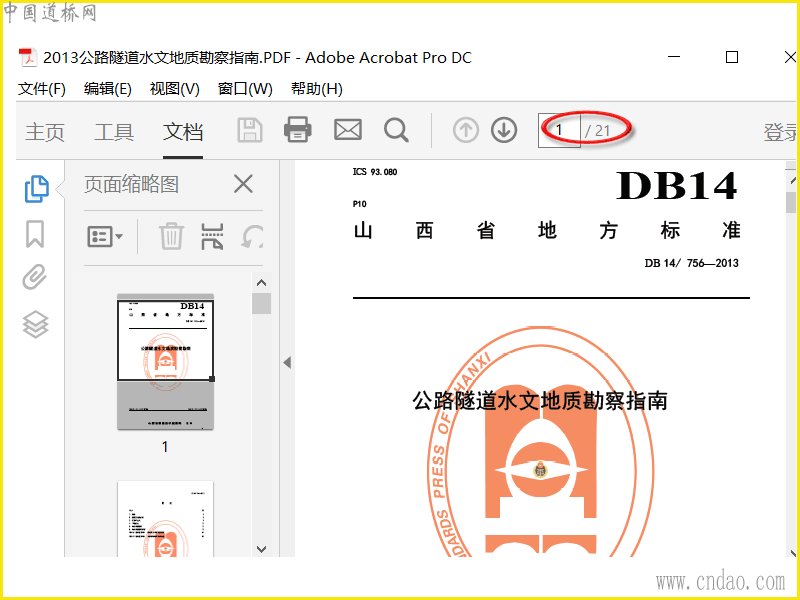Screen dimensions: 800x600
Task: Open the 编辑(E) menu
Action: coord(108,89)
